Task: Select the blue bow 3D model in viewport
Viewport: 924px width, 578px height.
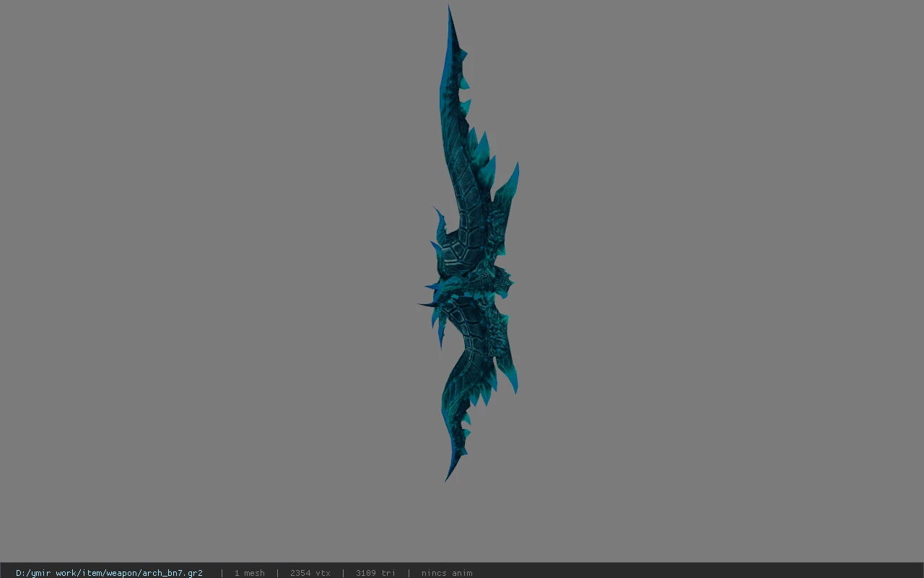Action: 469,243
